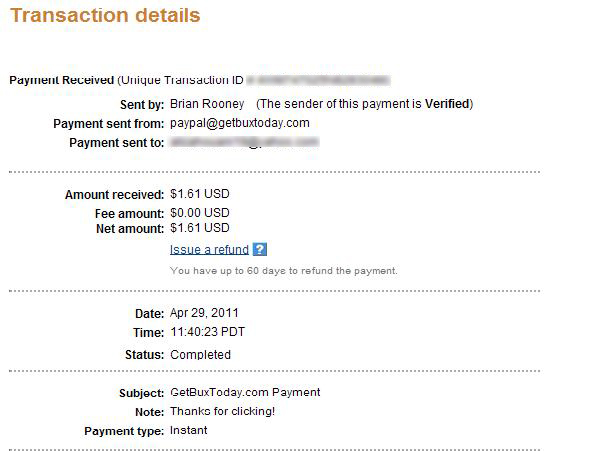Click the paypal@getbuxtoday.com sender email
This screenshot has width=594, height=451.
[x=239, y=123]
